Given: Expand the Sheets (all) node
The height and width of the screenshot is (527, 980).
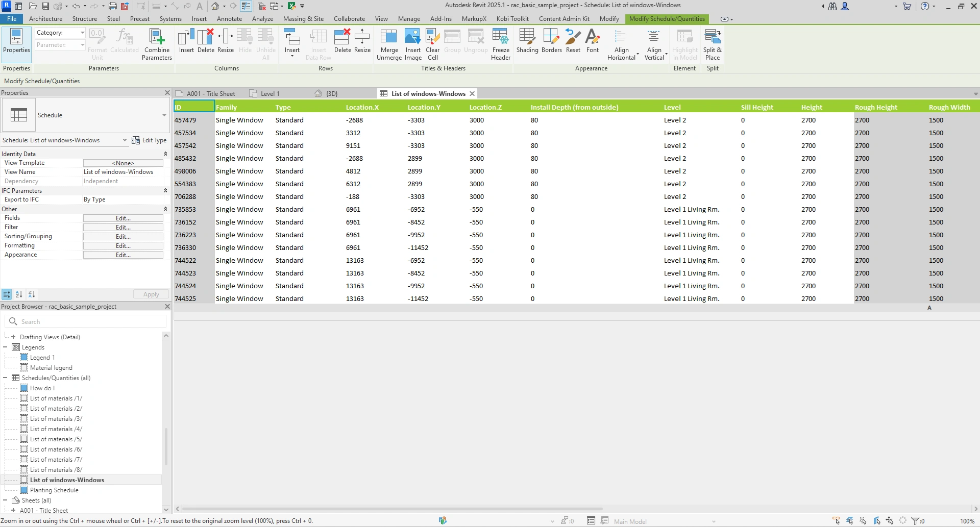Looking at the screenshot, I should click(5, 500).
